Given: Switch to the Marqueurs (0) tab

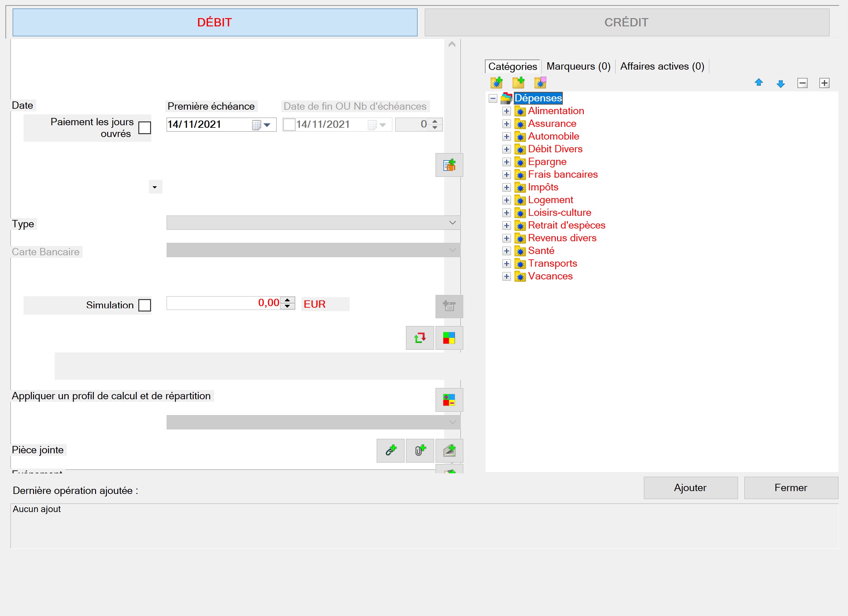Looking at the screenshot, I should pyautogui.click(x=578, y=66).
